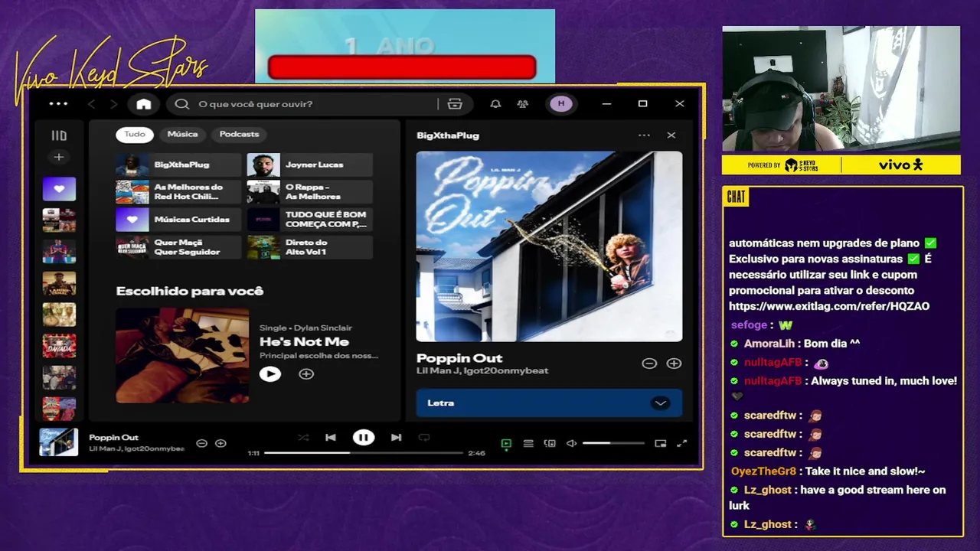Image resolution: width=980 pixels, height=551 pixels.
Task: Toggle repeat mode
Action: 424,438
